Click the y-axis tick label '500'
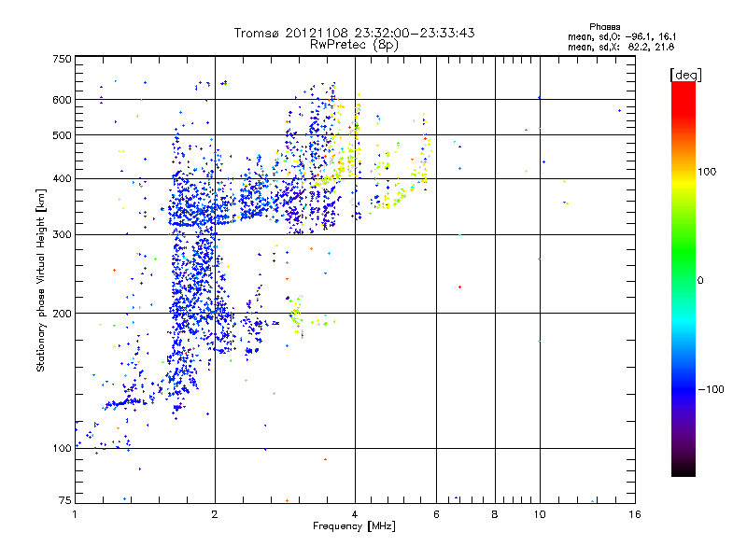Viewport: 747px width, 560px height. (x=63, y=135)
